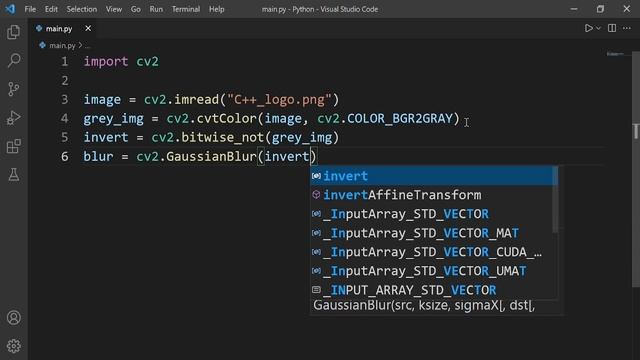Open the Search view icon
The image size is (640, 360).
tap(13, 60)
